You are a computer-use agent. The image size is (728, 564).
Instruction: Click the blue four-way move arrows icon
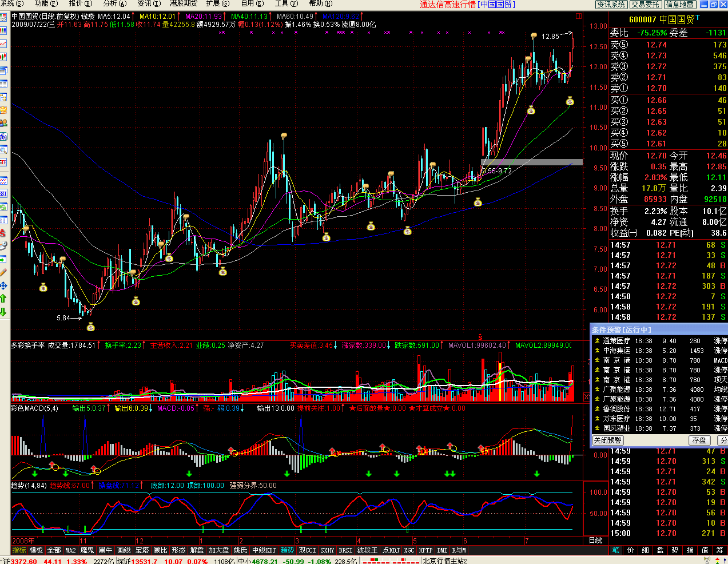click(x=5, y=287)
